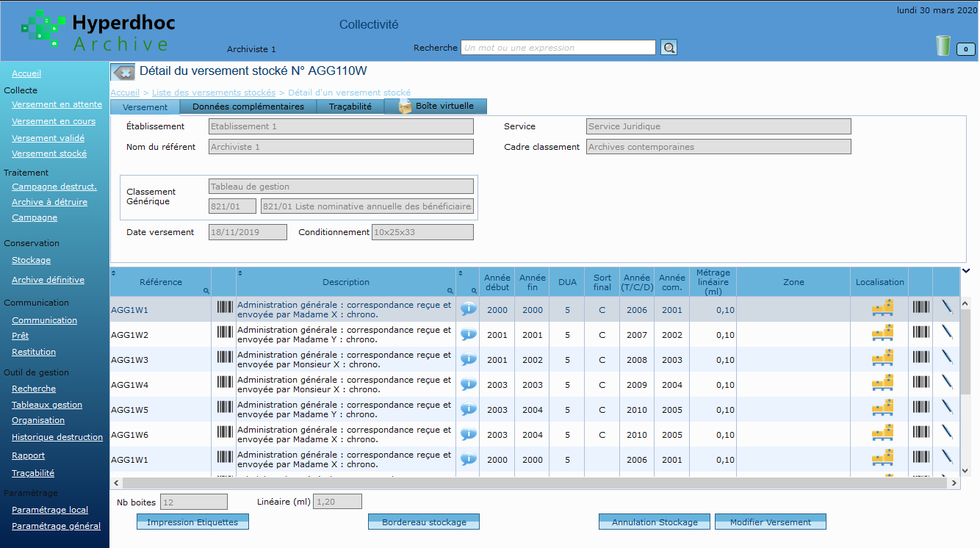
Task: Open the trash bin icon in the top right
Action: click(943, 46)
